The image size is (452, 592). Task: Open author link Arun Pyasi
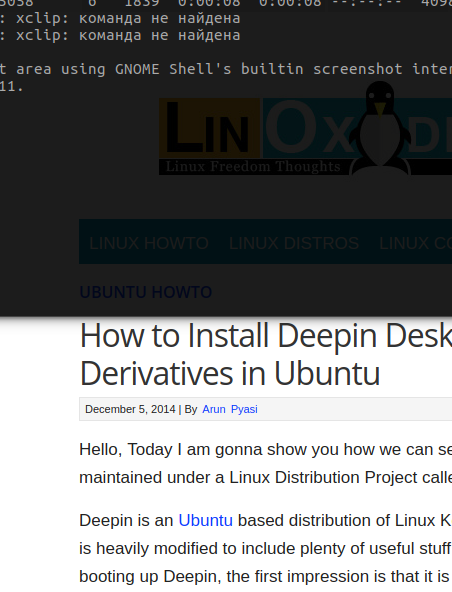pyautogui.click(x=230, y=409)
